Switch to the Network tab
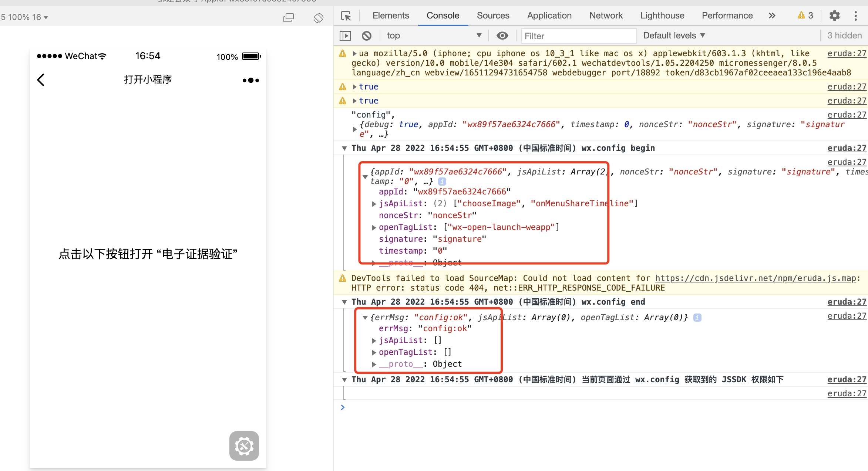Image resolution: width=868 pixels, height=471 pixels. (606, 16)
